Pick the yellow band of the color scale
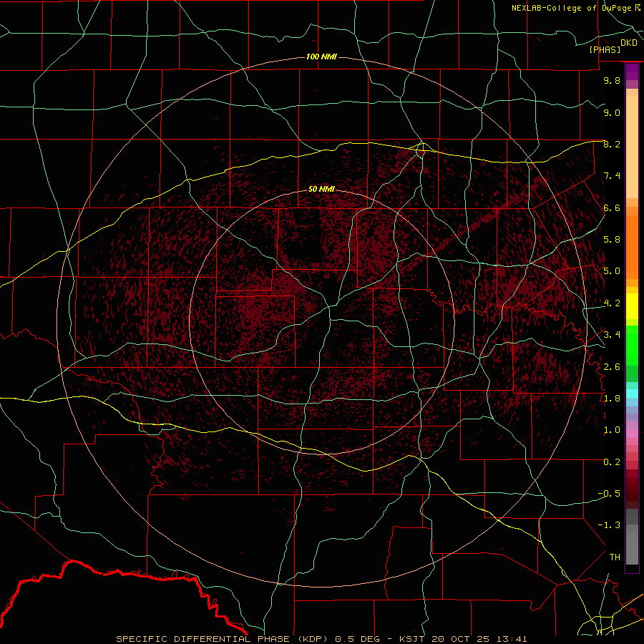 (x=632, y=306)
